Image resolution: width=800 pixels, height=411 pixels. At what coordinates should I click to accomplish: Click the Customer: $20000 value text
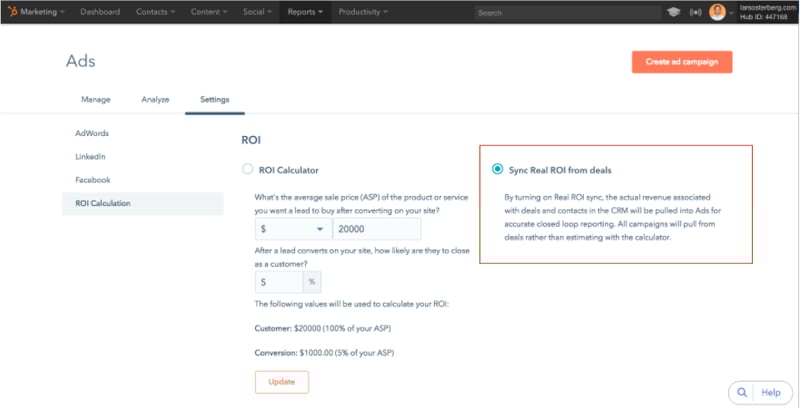click(x=323, y=328)
